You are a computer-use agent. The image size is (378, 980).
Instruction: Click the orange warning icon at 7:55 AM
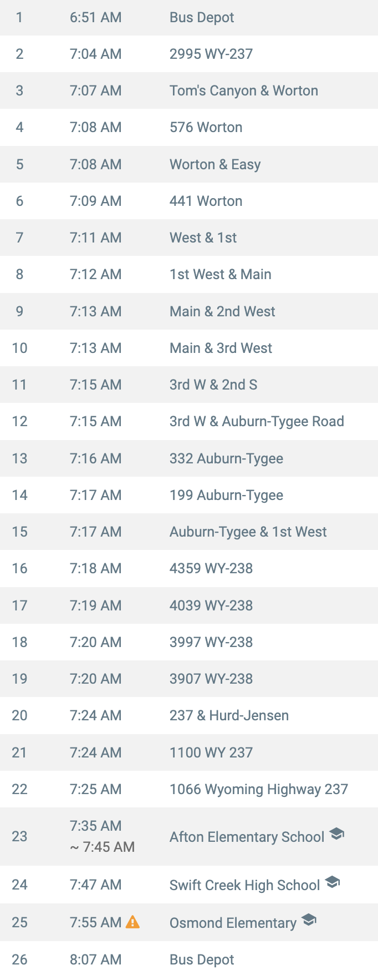(x=132, y=922)
